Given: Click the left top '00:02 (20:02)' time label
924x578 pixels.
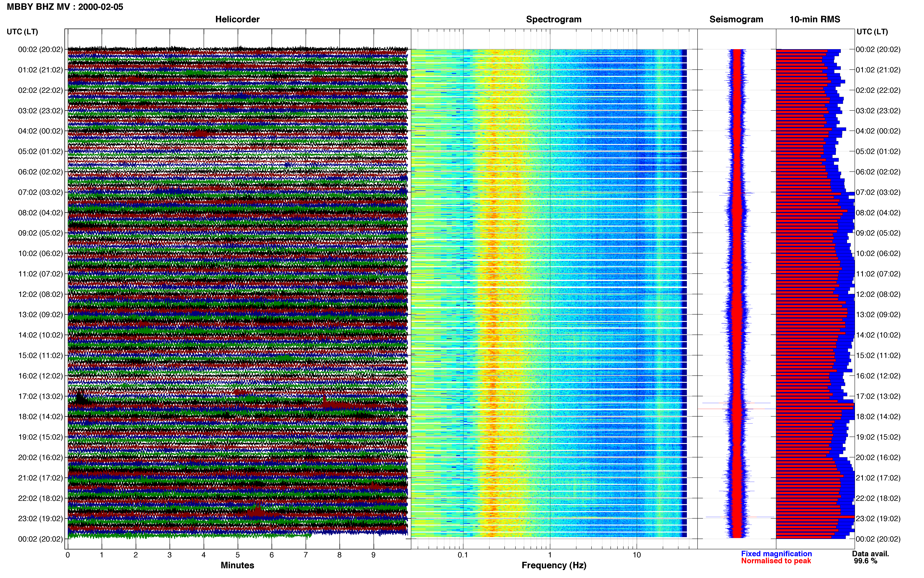Looking at the screenshot, I should (x=41, y=49).
